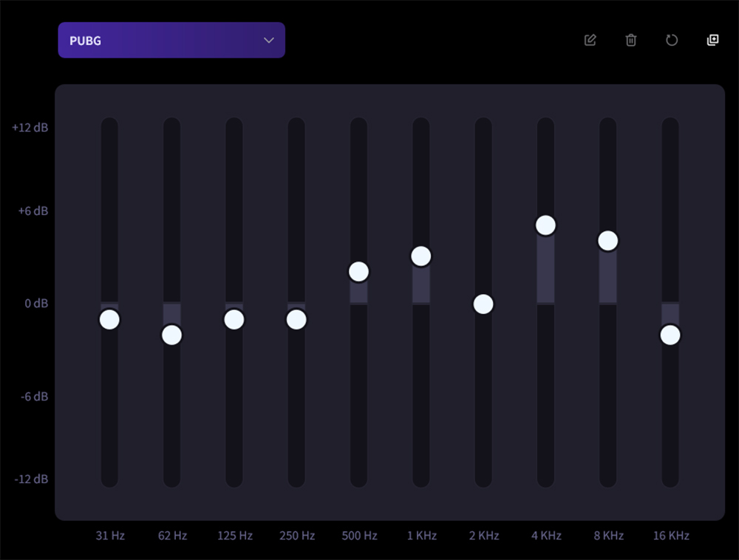
Task: Click the 2 KHz slider handle at 0 dB
Action: 483,304
